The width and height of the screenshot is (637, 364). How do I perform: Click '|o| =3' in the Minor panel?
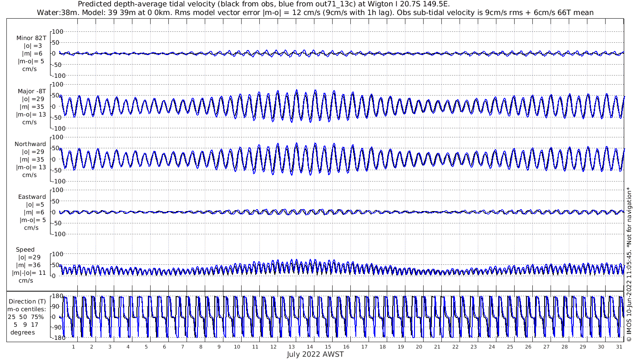coord(32,46)
